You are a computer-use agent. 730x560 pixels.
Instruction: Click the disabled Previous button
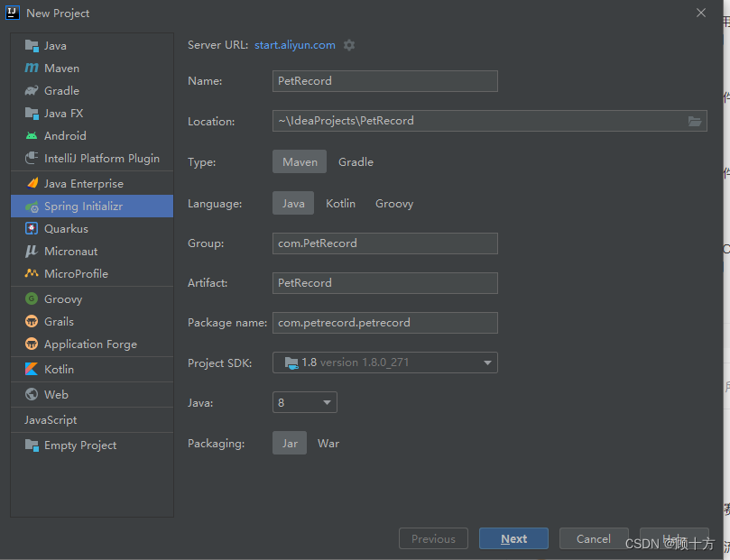[x=433, y=538]
